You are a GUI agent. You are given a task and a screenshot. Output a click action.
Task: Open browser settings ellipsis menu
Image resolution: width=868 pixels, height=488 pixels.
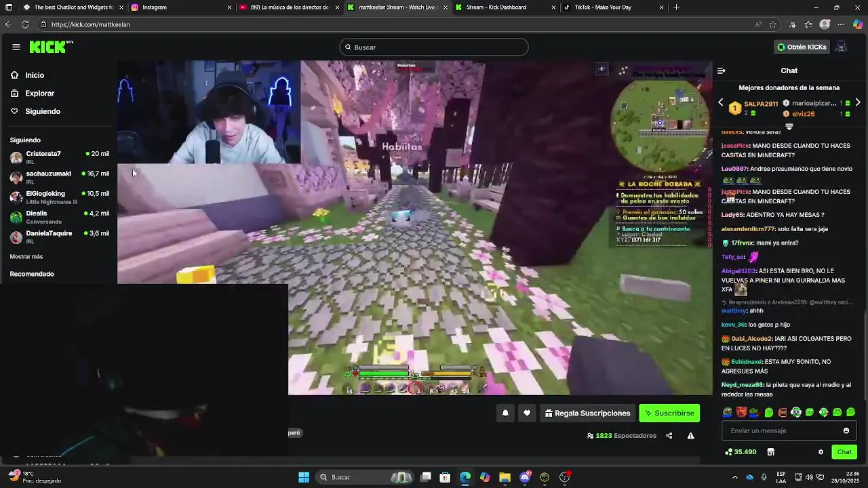(x=841, y=24)
